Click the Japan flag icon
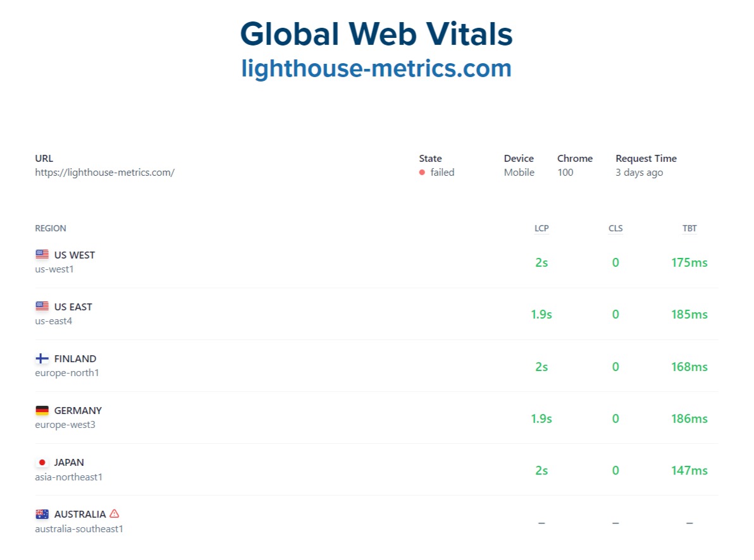Image resolution: width=754 pixels, height=560 pixels. click(42, 462)
